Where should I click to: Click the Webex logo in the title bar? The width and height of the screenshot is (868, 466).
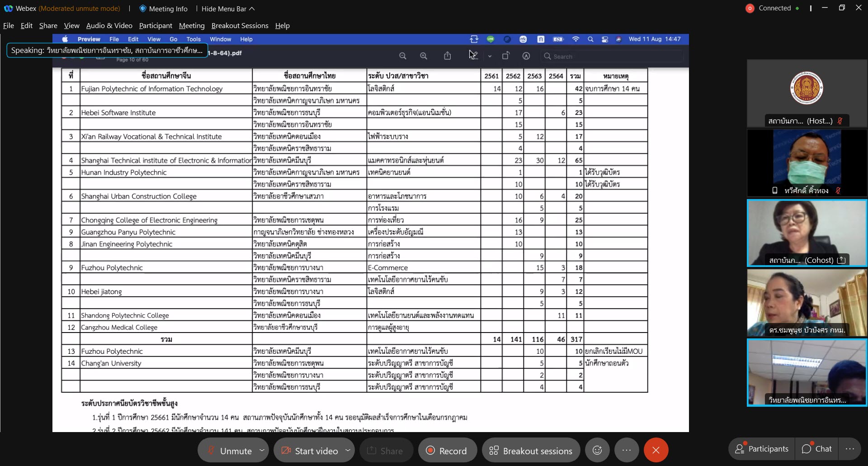(8, 9)
